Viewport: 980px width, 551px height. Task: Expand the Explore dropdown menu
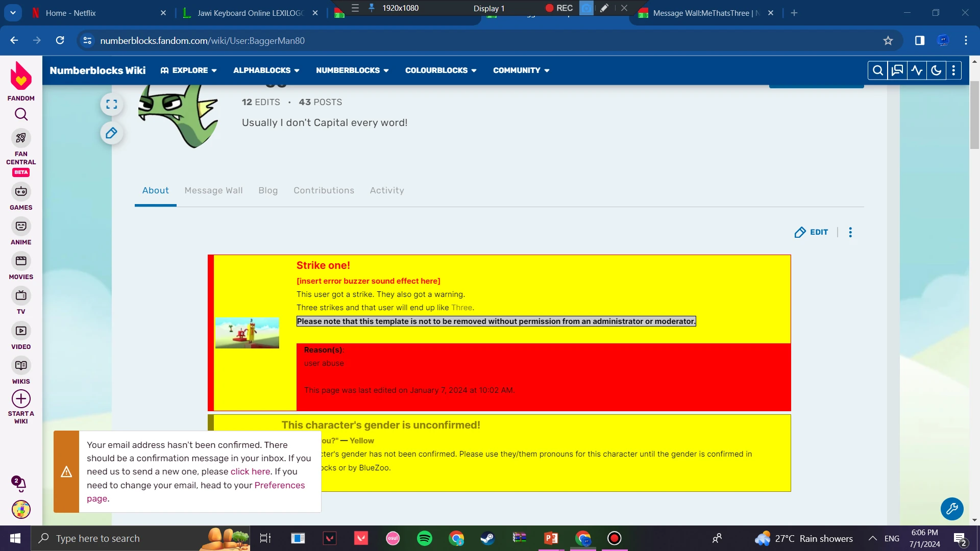pyautogui.click(x=189, y=70)
